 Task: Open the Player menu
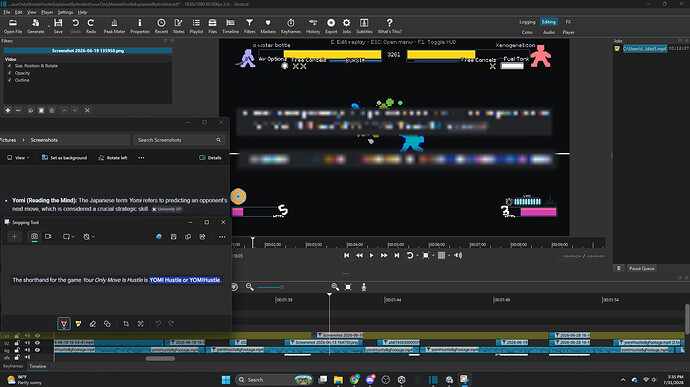(47, 12)
